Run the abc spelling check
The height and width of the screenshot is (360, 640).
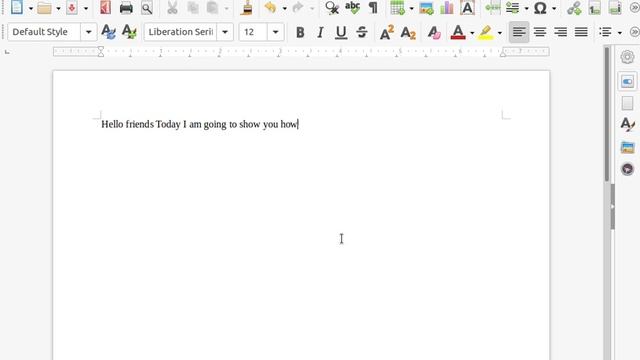[x=352, y=8]
